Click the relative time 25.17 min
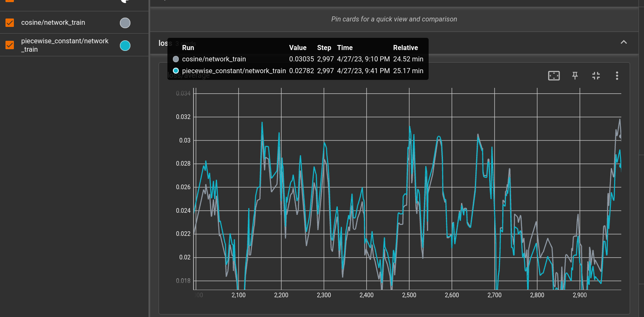This screenshot has height=317, width=644. point(408,71)
